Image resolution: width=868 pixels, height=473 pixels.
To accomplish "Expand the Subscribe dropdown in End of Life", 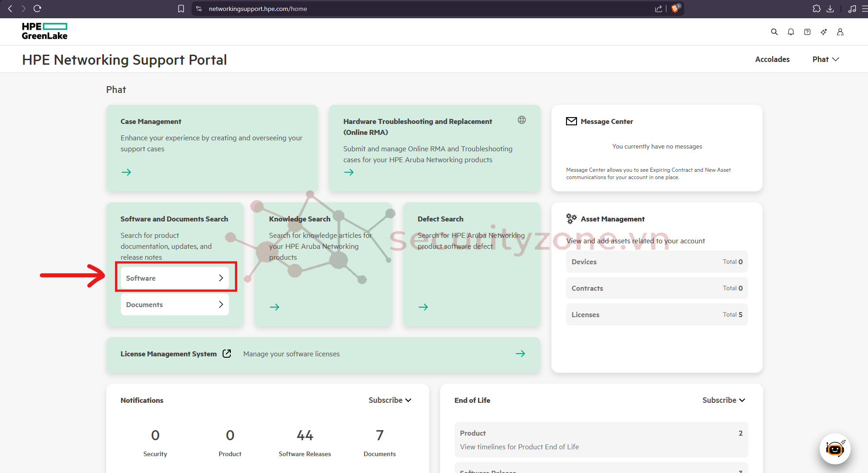I will tap(724, 400).
